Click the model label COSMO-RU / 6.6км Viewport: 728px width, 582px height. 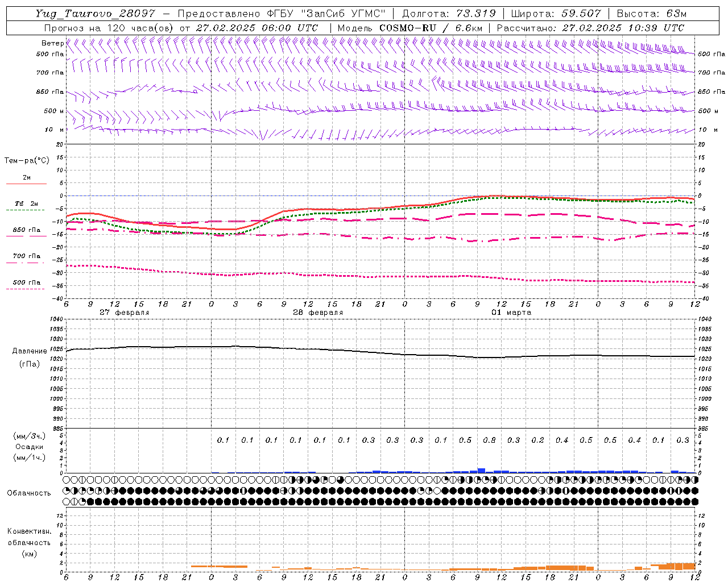point(432,28)
